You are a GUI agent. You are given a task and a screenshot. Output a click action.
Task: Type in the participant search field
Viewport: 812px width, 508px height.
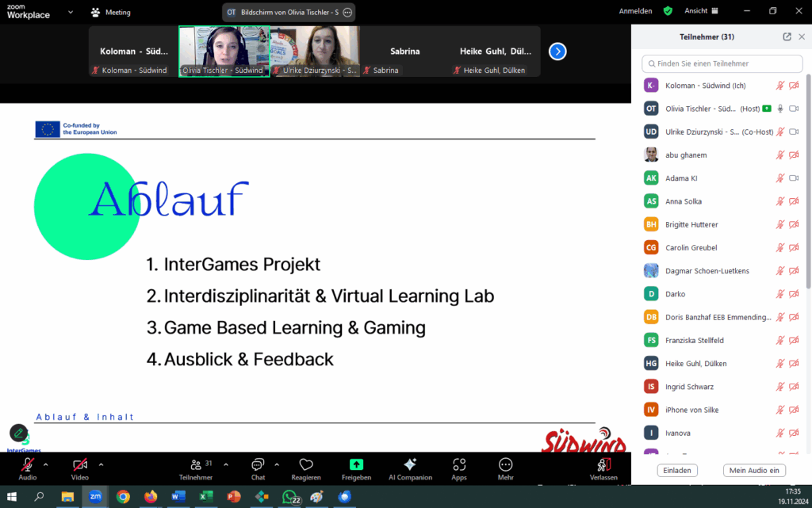click(722, 63)
